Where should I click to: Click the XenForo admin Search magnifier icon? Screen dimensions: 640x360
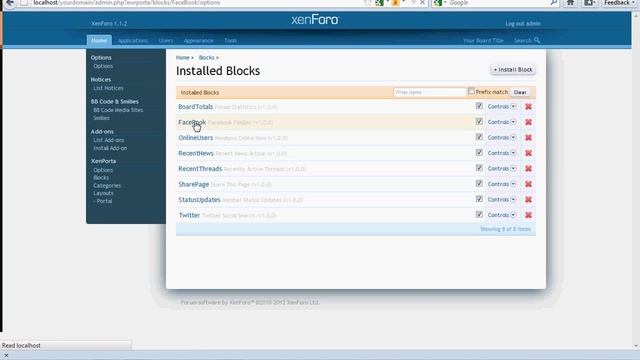coord(537,40)
